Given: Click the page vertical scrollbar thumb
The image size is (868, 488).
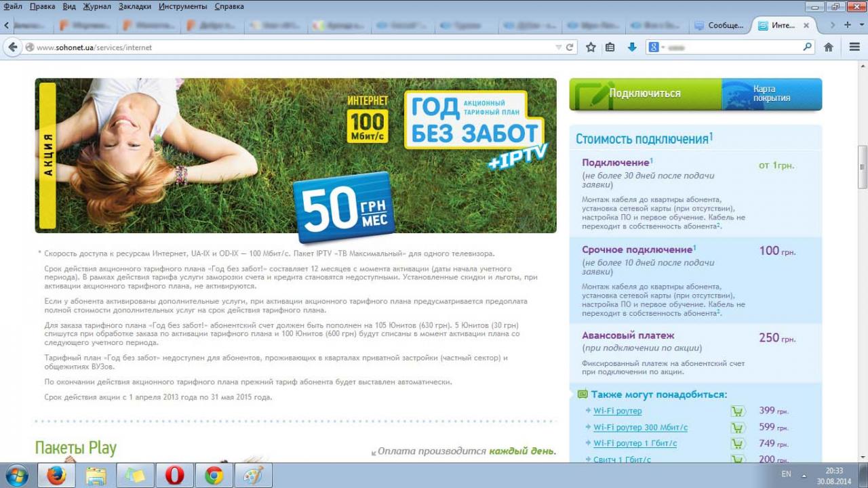Looking at the screenshot, I should (862, 167).
